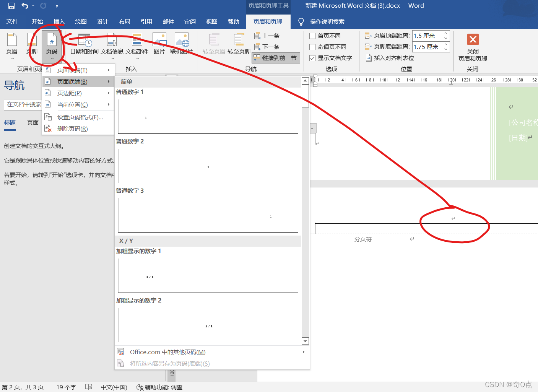Click 转至页脚 go to footer
This screenshot has height=392, width=538.
239,44
